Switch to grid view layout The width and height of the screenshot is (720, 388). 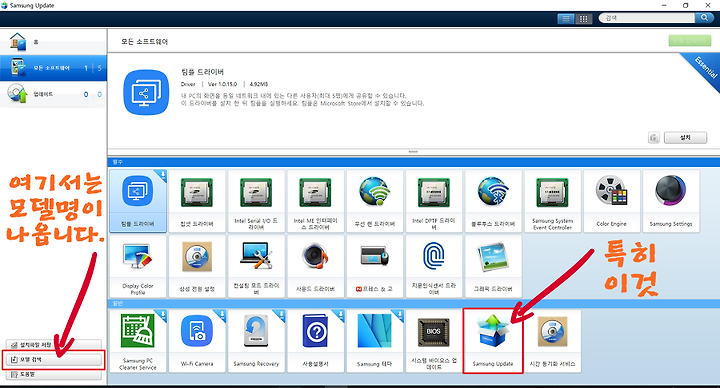pos(584,18)
